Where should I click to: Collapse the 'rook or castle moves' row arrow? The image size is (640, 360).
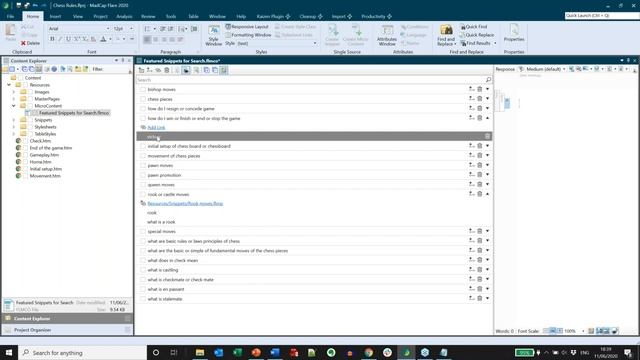487,194
